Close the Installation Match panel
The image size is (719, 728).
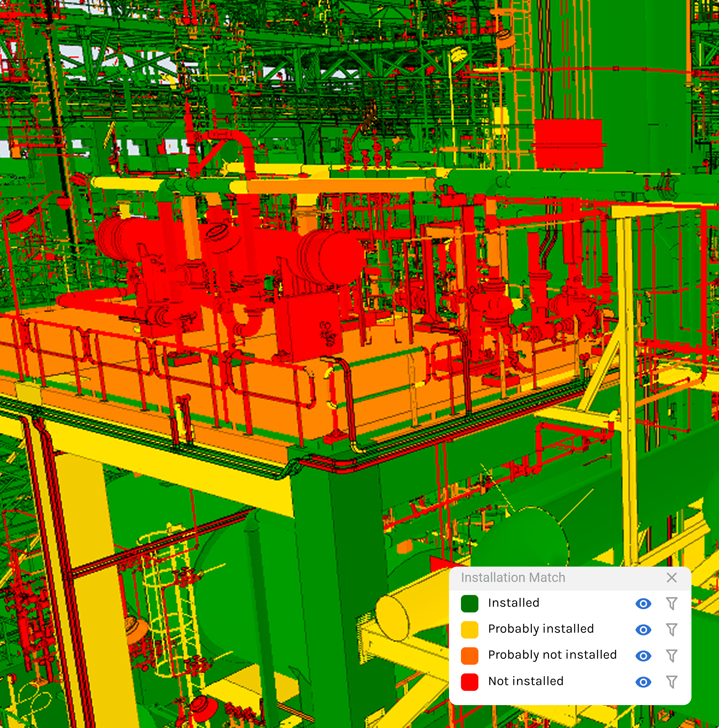click(x=672, y=578)
